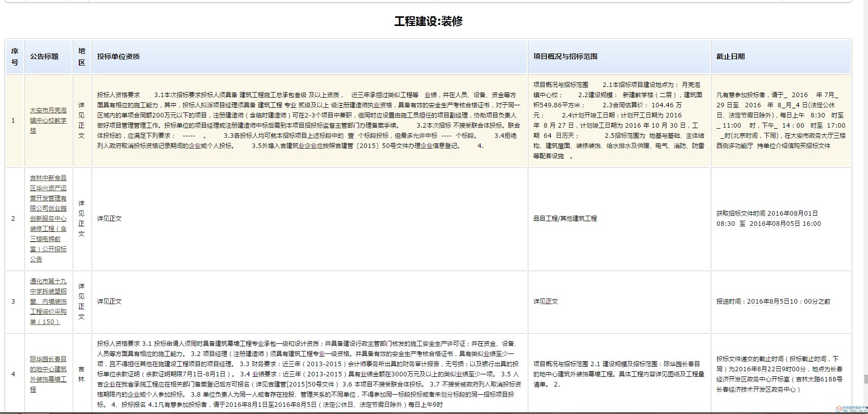This screenshot has height=414, width=868.
Task: Open the 吉林中新食品区华兴资产运营 announcement link
Action: (48, 218)
